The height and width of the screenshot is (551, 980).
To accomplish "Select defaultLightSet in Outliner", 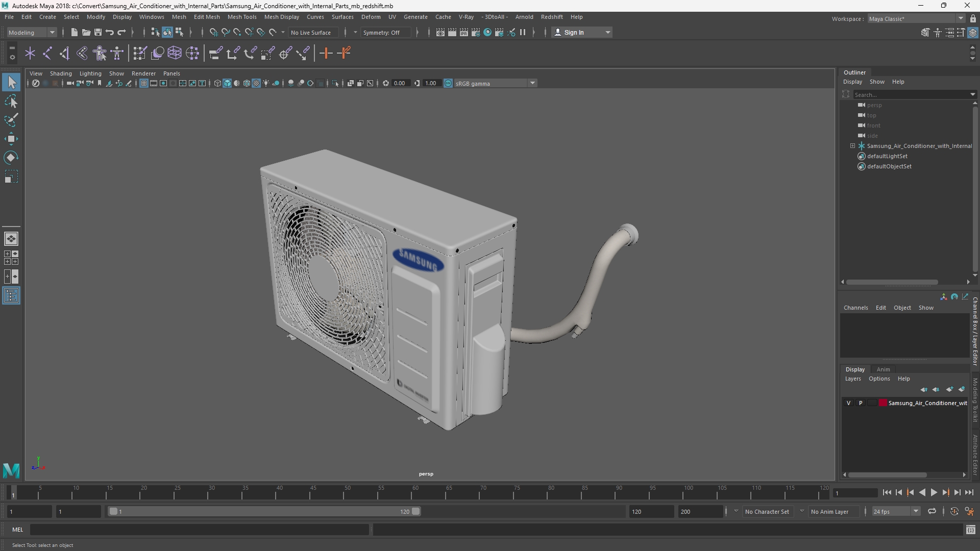I will [887, 156].
